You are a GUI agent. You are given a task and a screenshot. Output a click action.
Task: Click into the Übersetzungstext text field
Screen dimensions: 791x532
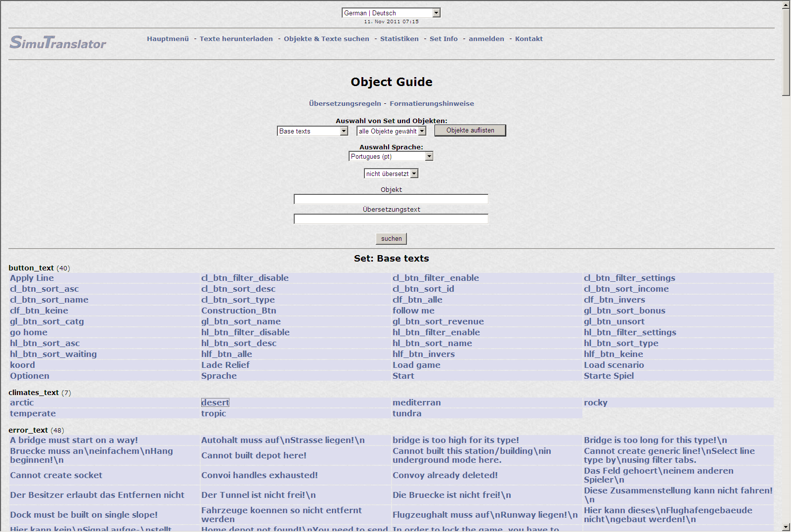click(x=391, y=219)
